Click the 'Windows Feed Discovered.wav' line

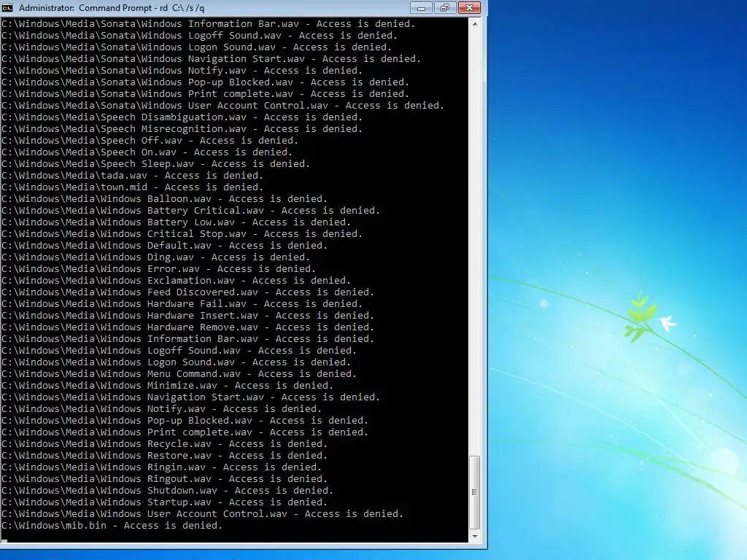tap(187, 292)
